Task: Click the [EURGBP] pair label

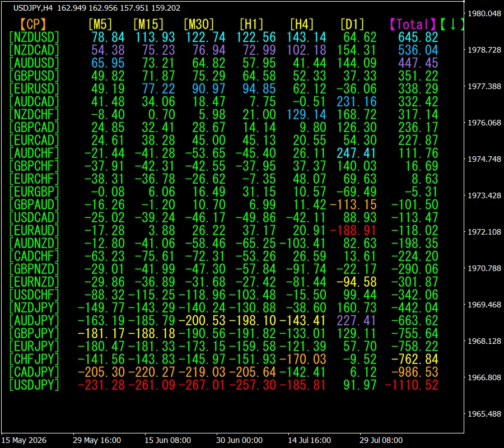Action: point(34,192)
